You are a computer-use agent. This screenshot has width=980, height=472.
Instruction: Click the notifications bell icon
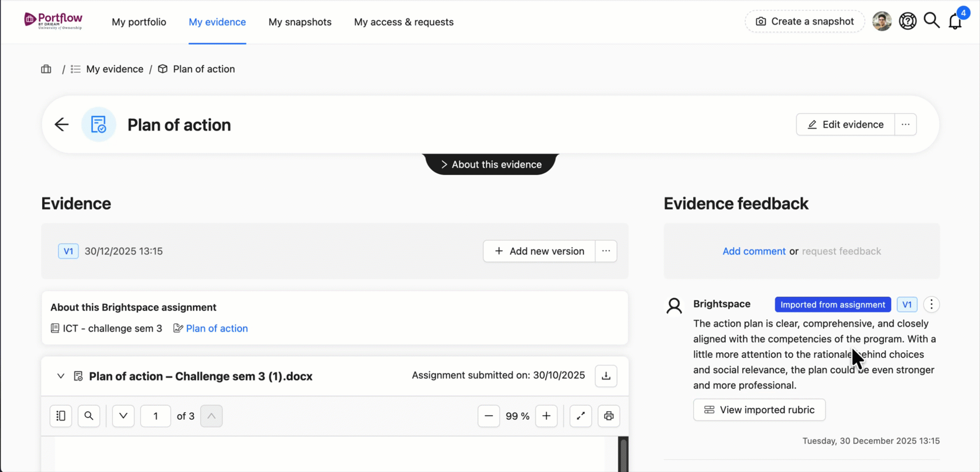955,22
